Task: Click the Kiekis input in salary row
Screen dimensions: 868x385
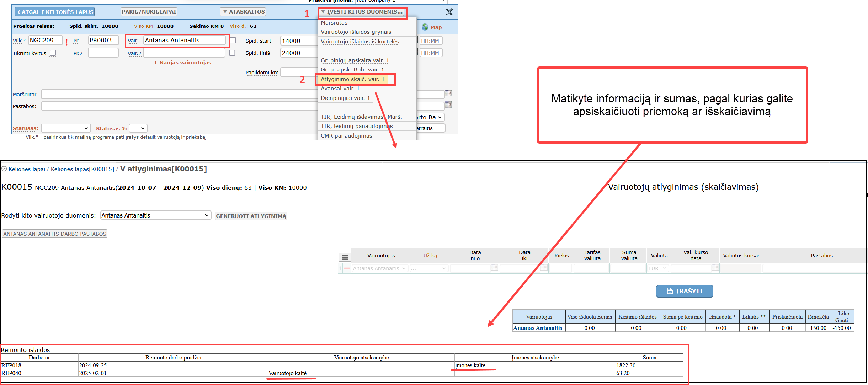Action: tap(560, 268)
